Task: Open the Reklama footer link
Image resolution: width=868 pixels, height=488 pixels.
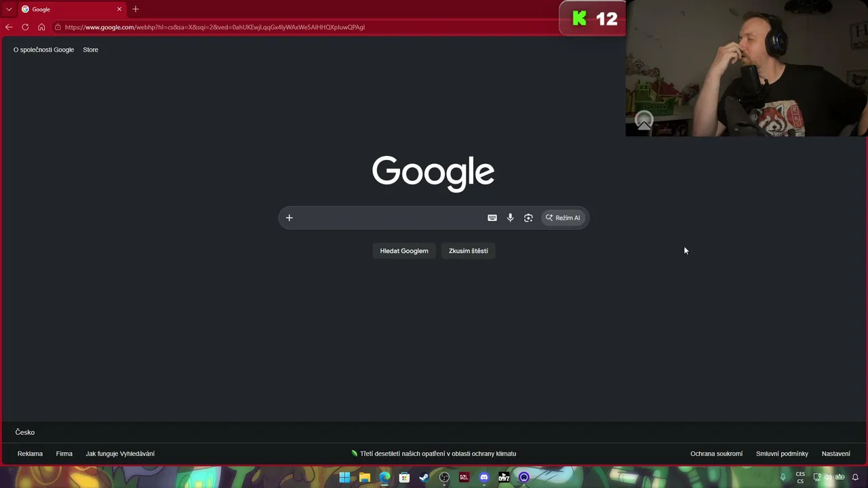Action: pos(30,453)
